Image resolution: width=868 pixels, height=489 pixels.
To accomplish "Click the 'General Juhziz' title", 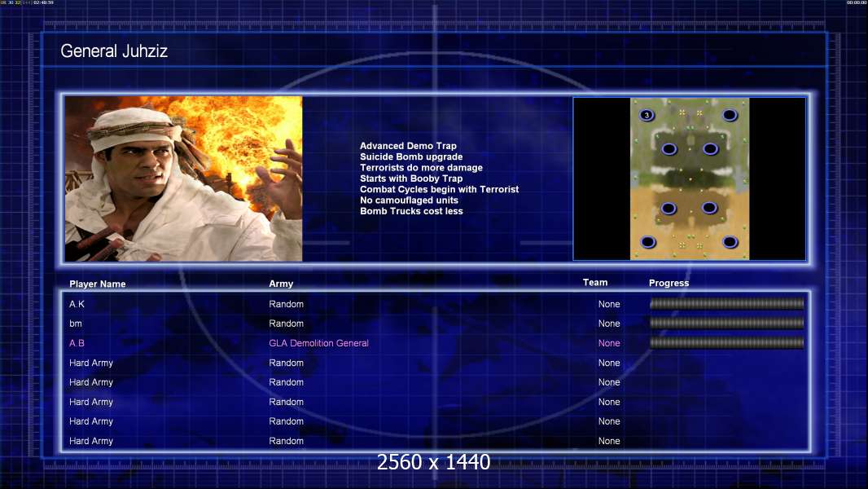I will 114,51.
